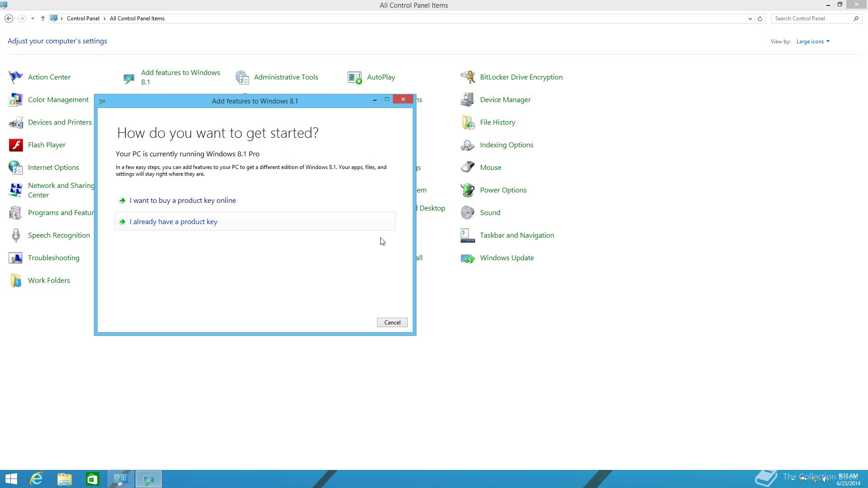Click the Back navigation arrow
The height and width of the screenshot is (488, 868).
click(x=9, y=19)
